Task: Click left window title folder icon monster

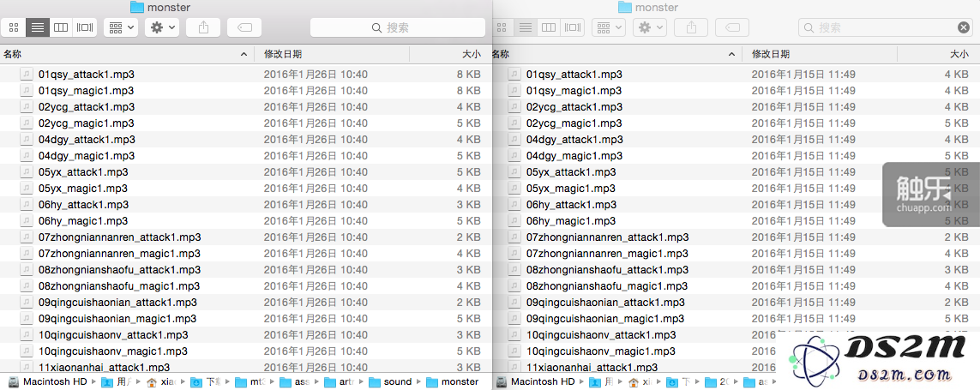Action: pyautogui.click(x=137, y=8)
